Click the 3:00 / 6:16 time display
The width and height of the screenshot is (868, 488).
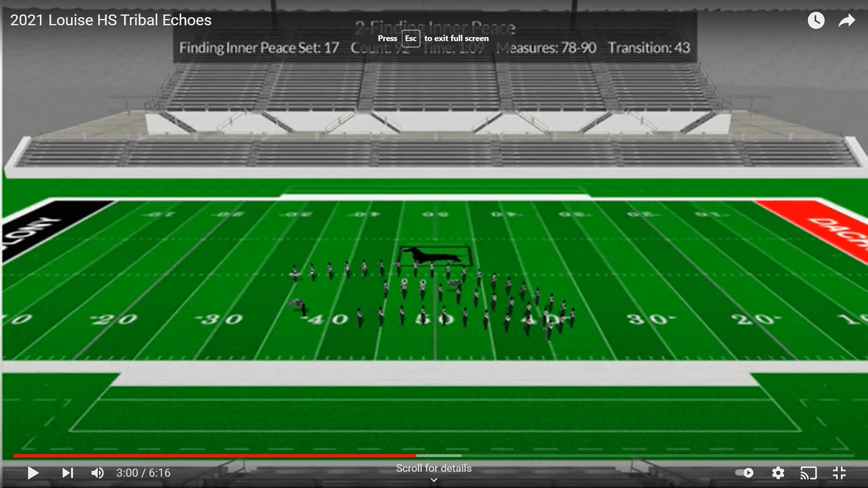click(x=143, y=473)
